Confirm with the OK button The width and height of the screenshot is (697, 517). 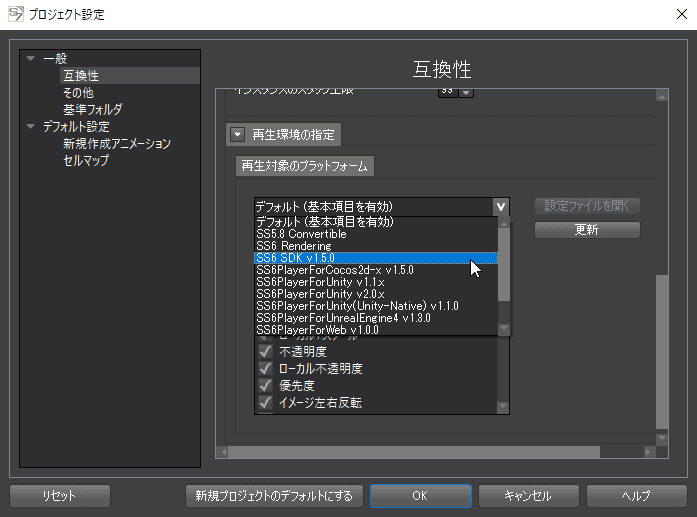pos(421,496)
